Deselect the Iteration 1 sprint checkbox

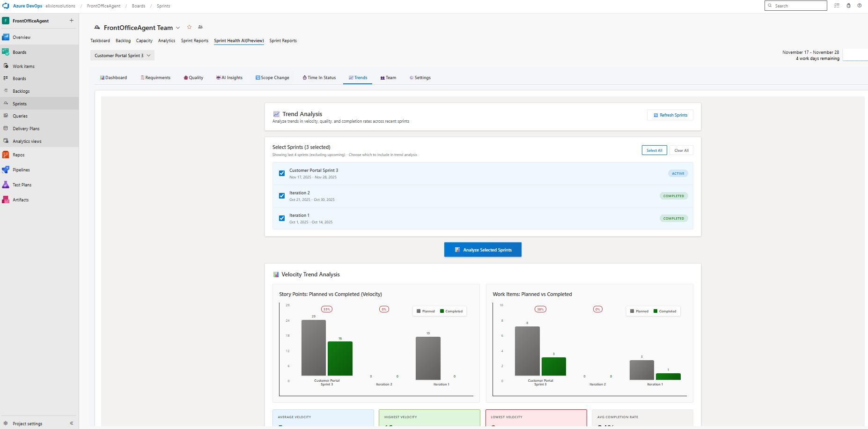pos(282,218)
